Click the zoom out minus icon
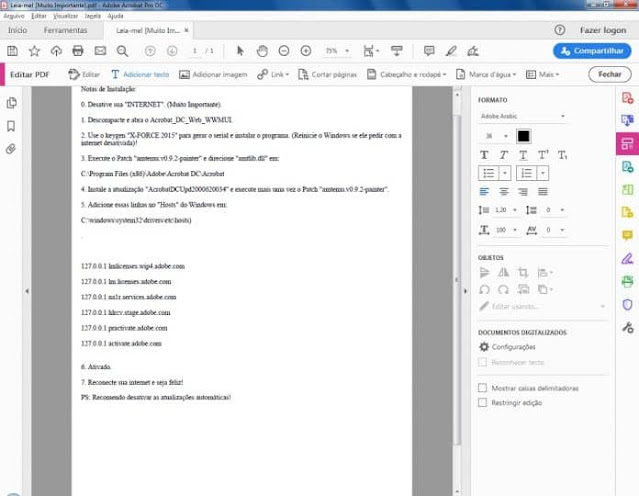 tap(284, 51)
